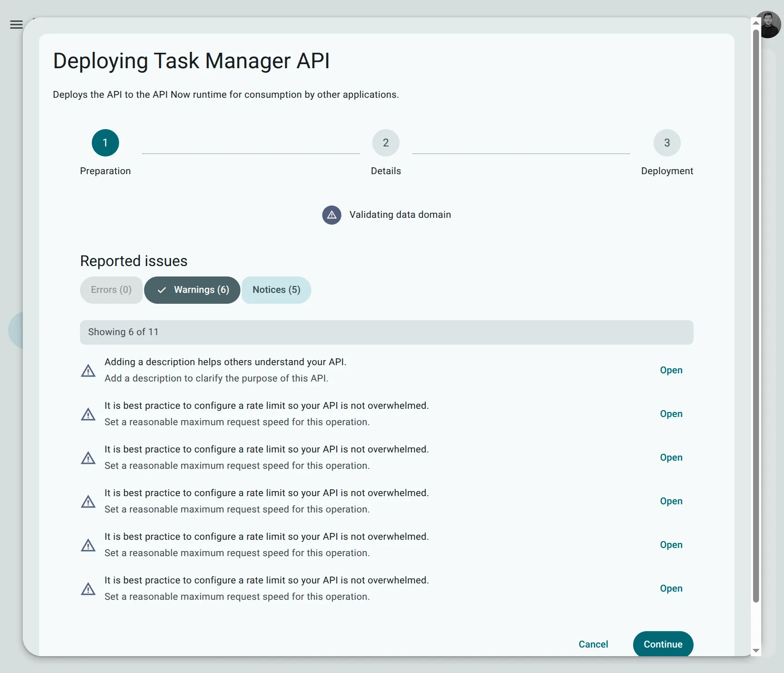Select step 1 Preparation circle
Viewport: 784px width, 673px height.
pyautogui.click(x=105, y=143)
